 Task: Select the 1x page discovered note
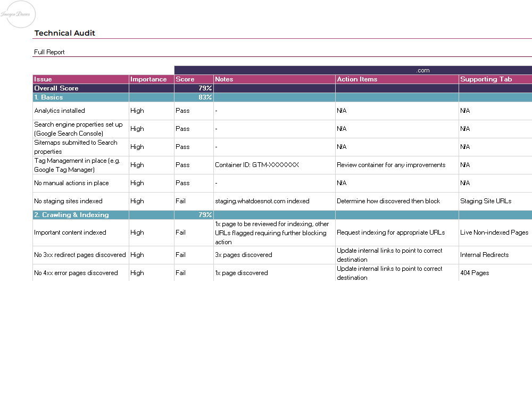275,273
